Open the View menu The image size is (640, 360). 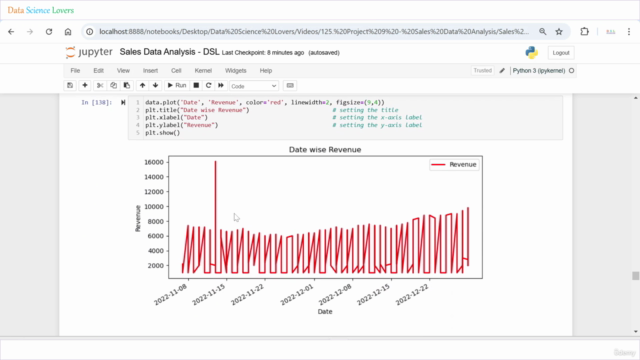(x=123, y=71)
